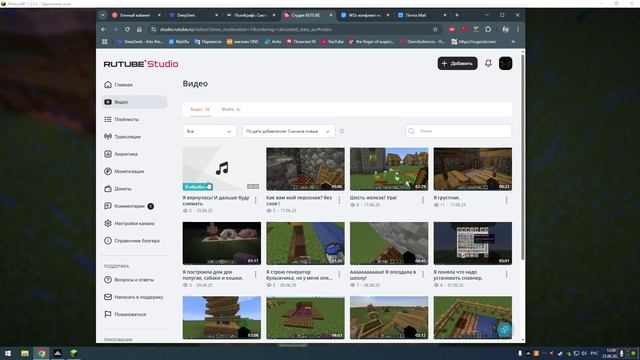Open the 'магазин DNS' bookmark
Image resolution: width=640 pixels, height=360 pixels.
point(242,42)
